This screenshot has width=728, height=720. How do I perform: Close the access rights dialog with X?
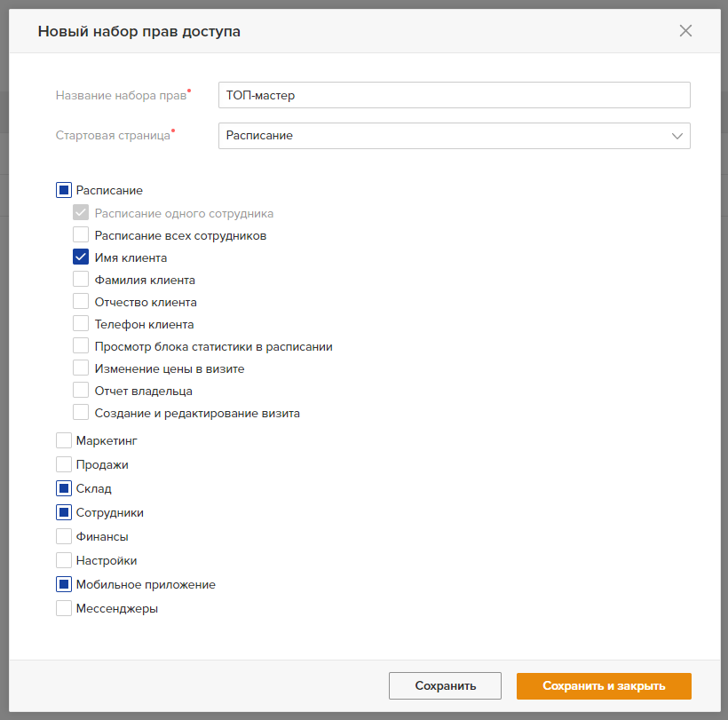(x=685, y=31)
